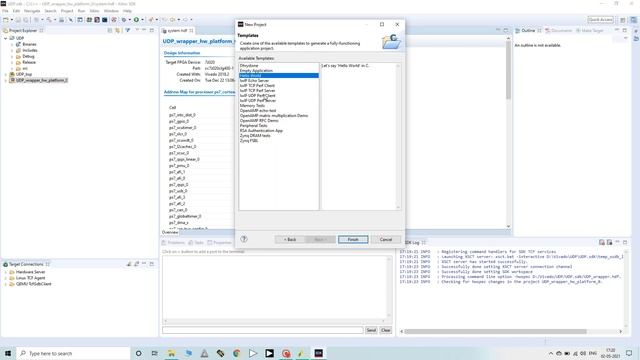Select Peripheral Tests template
This screenshot has width=640, height=360.
coord(279,126)
